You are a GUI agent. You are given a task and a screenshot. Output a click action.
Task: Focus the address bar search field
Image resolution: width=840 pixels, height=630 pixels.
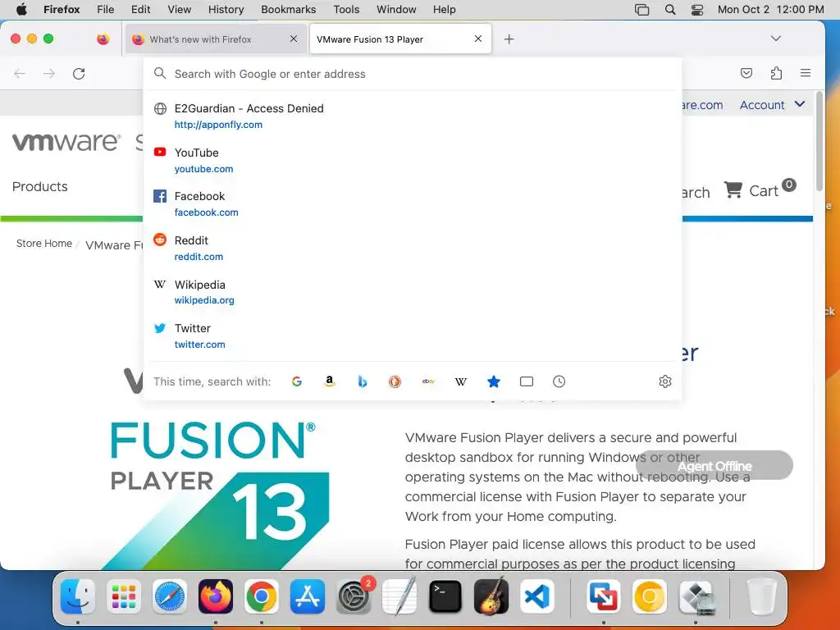(413, 74)
